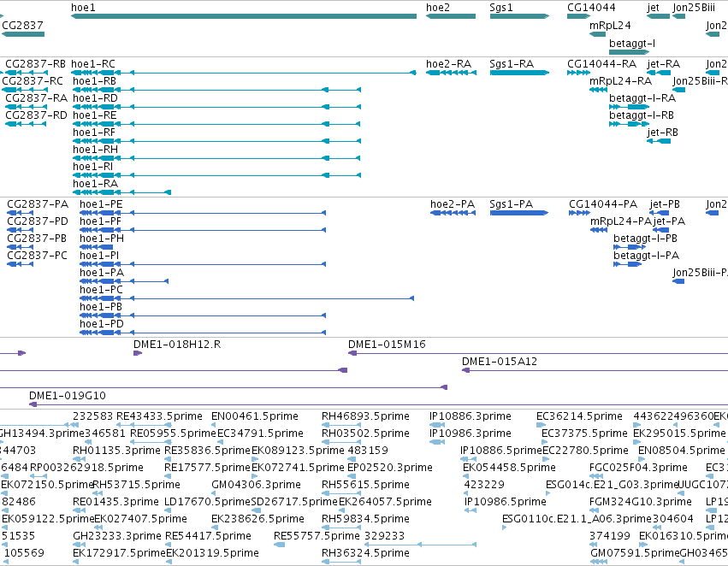728x566 pixels.
Task: Click the mRpL24 gene label
Action: click(x=610, y=26)
